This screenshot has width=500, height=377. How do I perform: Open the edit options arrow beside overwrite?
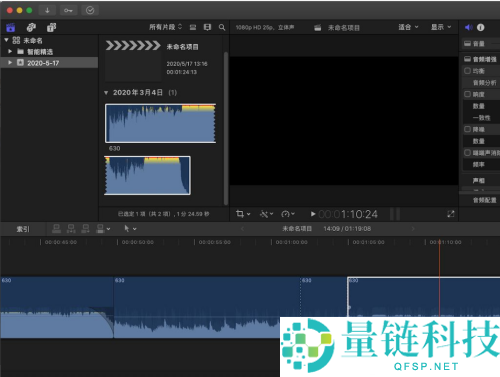pyautogui.click(x=108, y=229)
